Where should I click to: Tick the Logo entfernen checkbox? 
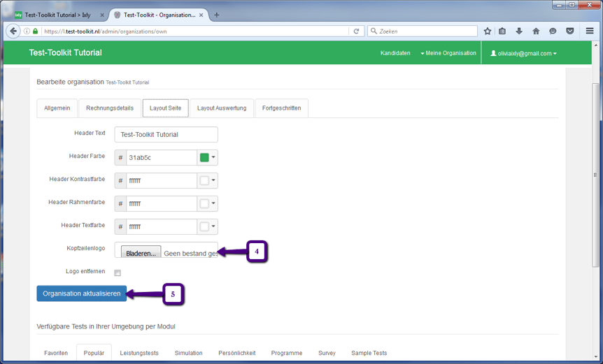coord(118,272)
